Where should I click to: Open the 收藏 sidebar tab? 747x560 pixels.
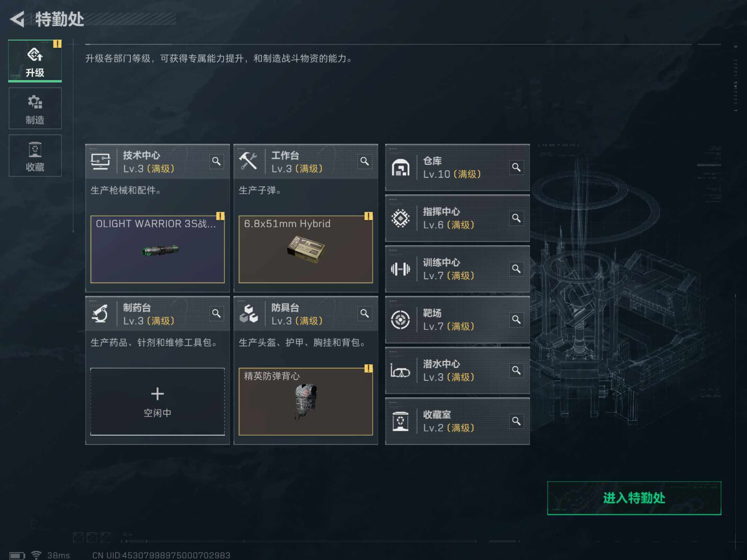35,156
